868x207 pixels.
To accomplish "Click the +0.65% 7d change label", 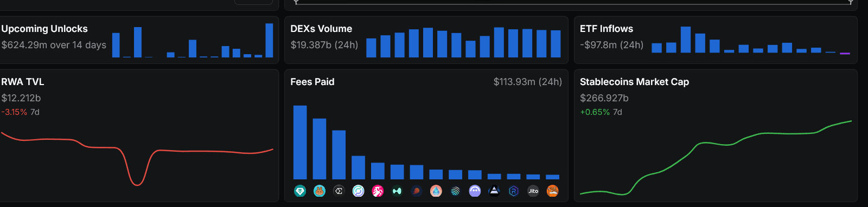I will [x=601, y=112].
